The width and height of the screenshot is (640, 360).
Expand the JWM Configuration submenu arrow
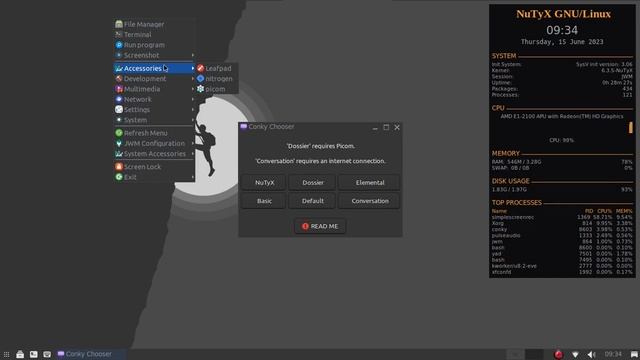(x=193, y=143)
